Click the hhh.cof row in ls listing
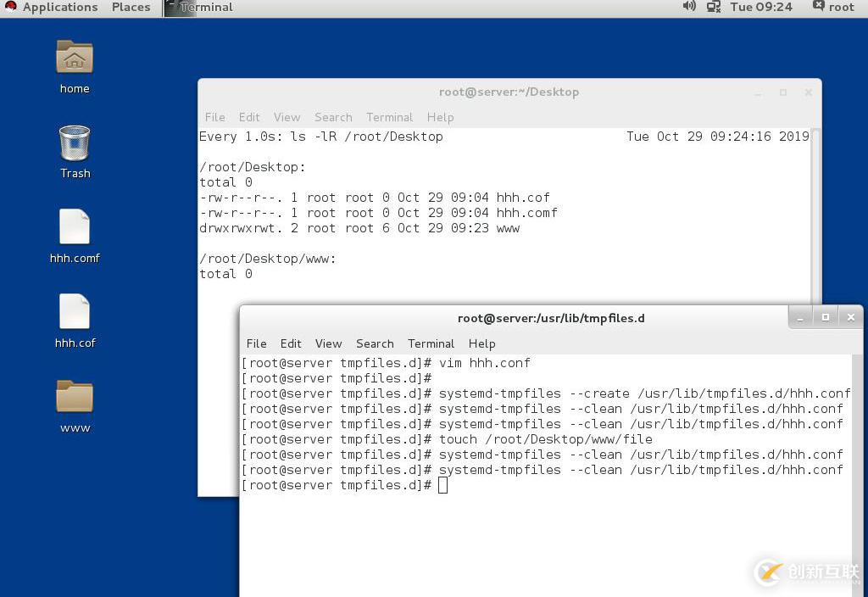Image resolution: width=868 pixels, height=597 pixels. pos(375,197)
